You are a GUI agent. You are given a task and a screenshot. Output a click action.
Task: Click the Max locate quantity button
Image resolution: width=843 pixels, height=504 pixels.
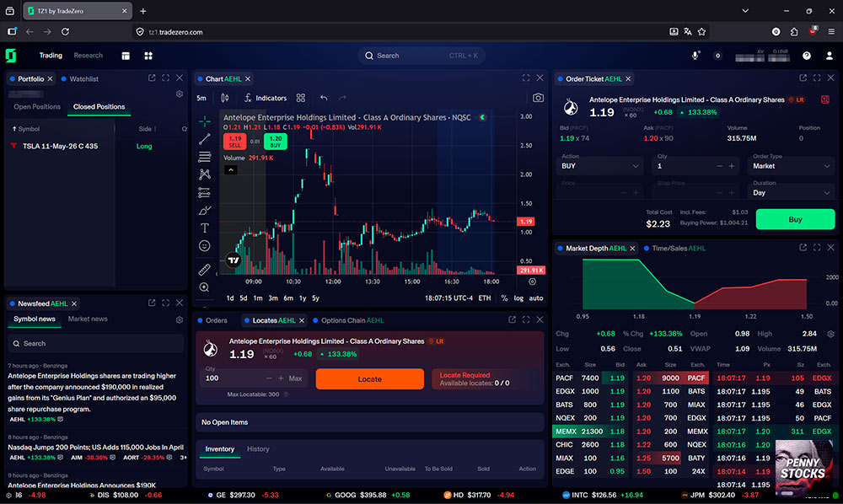point(295,378)
